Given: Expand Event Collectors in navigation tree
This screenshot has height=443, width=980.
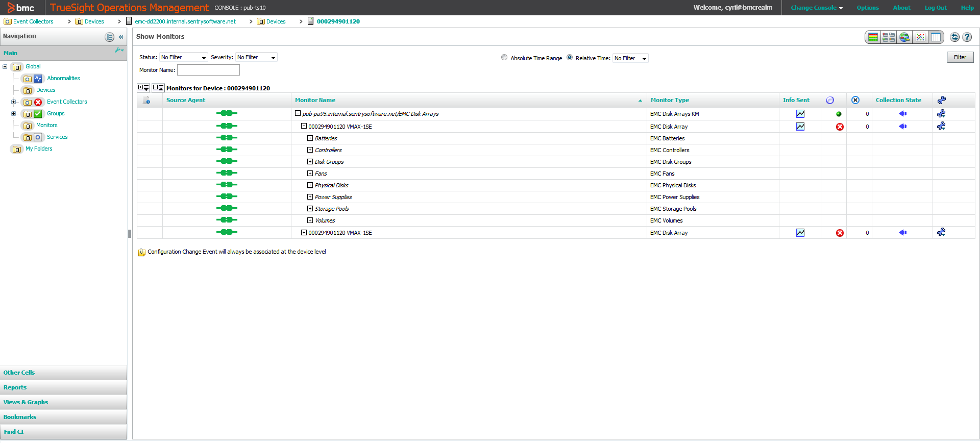Looking at the screenshot, I should (14, 102).
